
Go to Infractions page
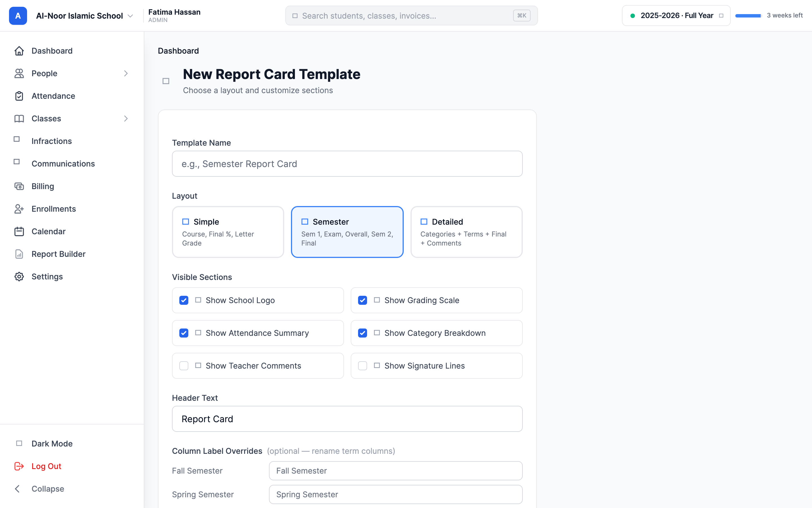[x=52, y=141]
